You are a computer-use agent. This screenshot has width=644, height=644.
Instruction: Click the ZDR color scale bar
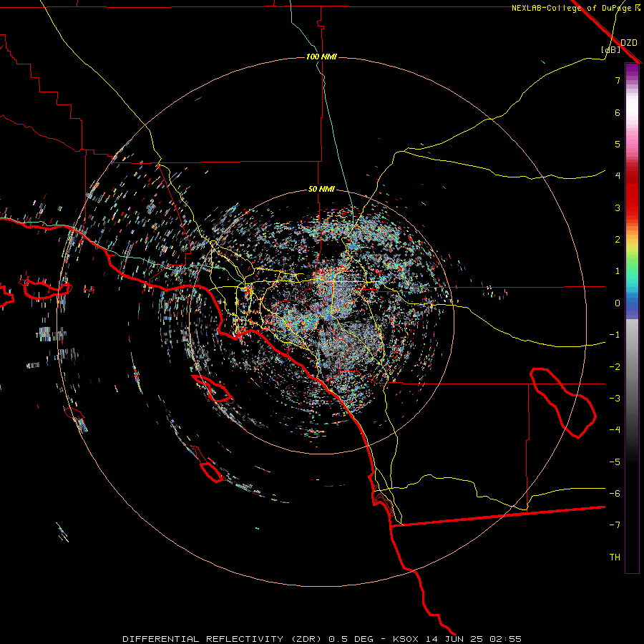[x=632, y=318]
